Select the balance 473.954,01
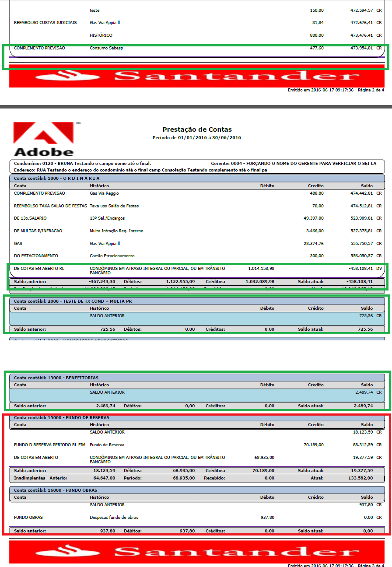The width and height of the screenshot is (392, 567). pos(361,48)
